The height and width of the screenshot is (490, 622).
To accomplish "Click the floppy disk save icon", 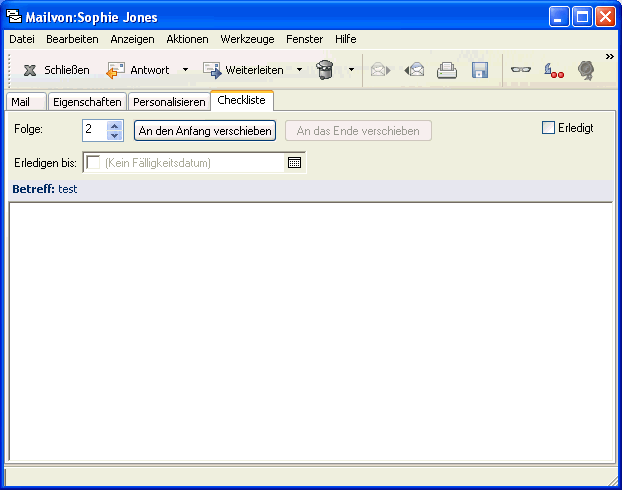I will coord(480,70).
